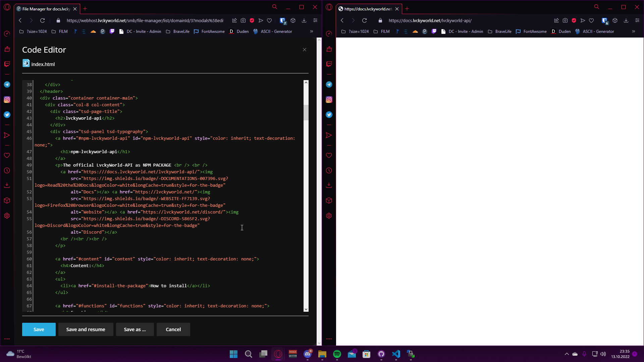
Task: Take snapshot with camera icon, left toolbar
Action: tap(243, 20)
